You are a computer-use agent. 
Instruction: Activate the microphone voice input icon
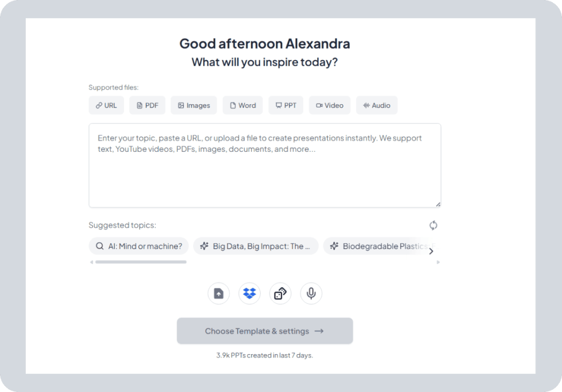point(311,293)
